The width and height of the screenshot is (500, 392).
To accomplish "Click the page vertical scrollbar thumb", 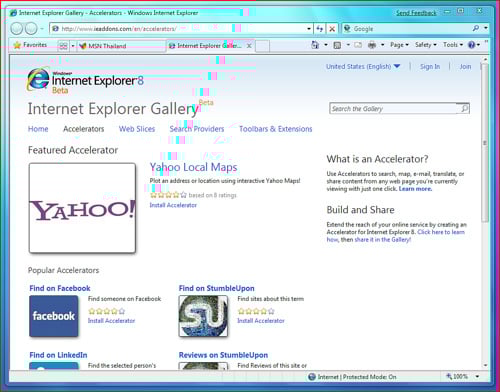I will tap(485, 143).
